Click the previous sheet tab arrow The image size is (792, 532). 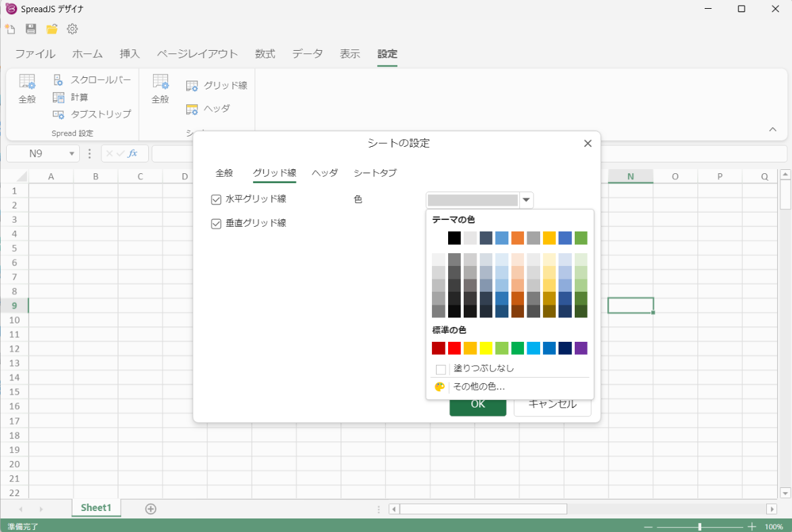[x=21, y=509]
